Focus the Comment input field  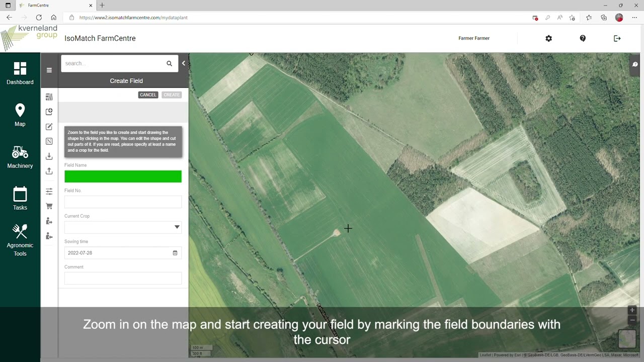(123, 279)
